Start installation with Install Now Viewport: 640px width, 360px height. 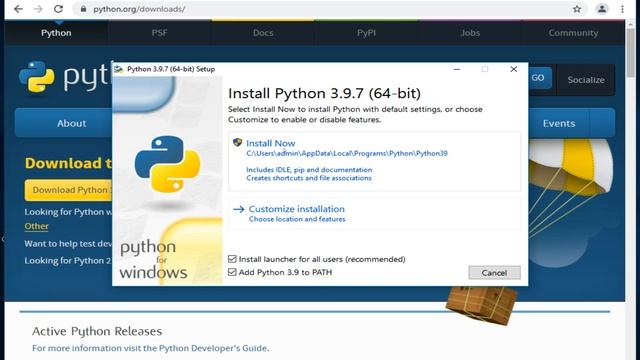[x=374, y=161]
